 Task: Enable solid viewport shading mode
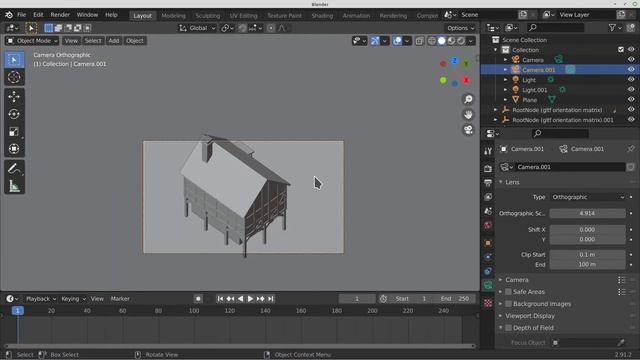click(x=442, y=41)
